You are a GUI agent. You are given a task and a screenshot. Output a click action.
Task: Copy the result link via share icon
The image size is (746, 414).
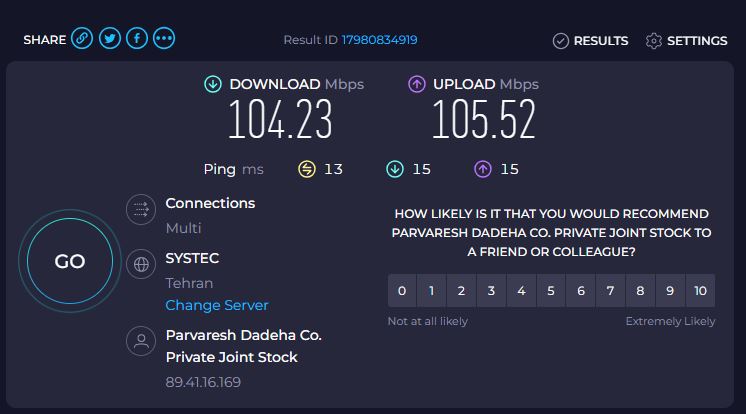click(82, 38)
